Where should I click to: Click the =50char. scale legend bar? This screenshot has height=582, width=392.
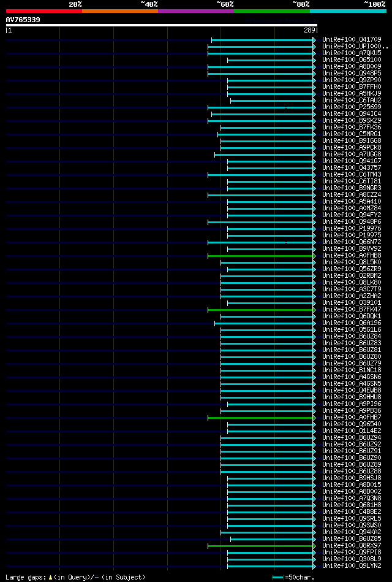point(278,577)
